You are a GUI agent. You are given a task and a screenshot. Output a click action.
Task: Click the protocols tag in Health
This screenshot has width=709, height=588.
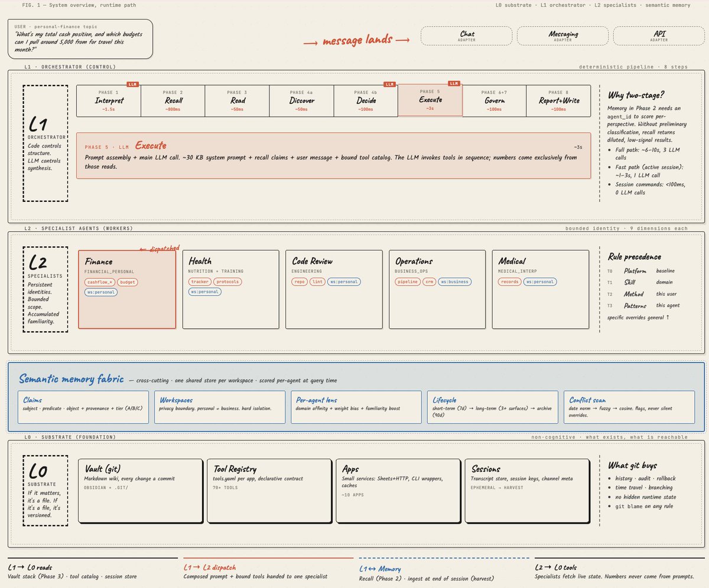click(x=227, y=282)
